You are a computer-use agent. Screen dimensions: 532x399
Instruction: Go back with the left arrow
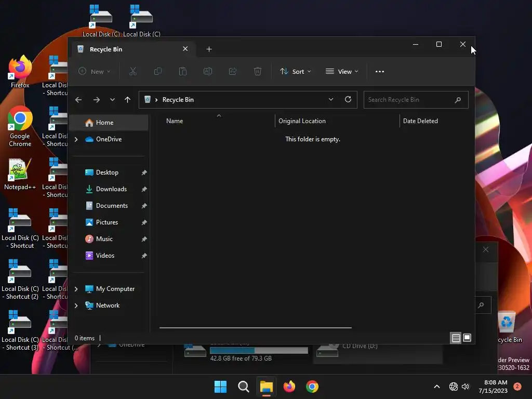click(x=78, y=100)
